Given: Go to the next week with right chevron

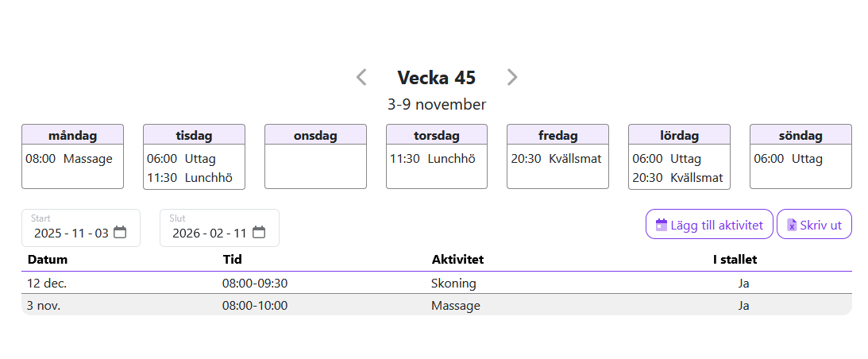Looking at the screenshot, I should point(512,77).
